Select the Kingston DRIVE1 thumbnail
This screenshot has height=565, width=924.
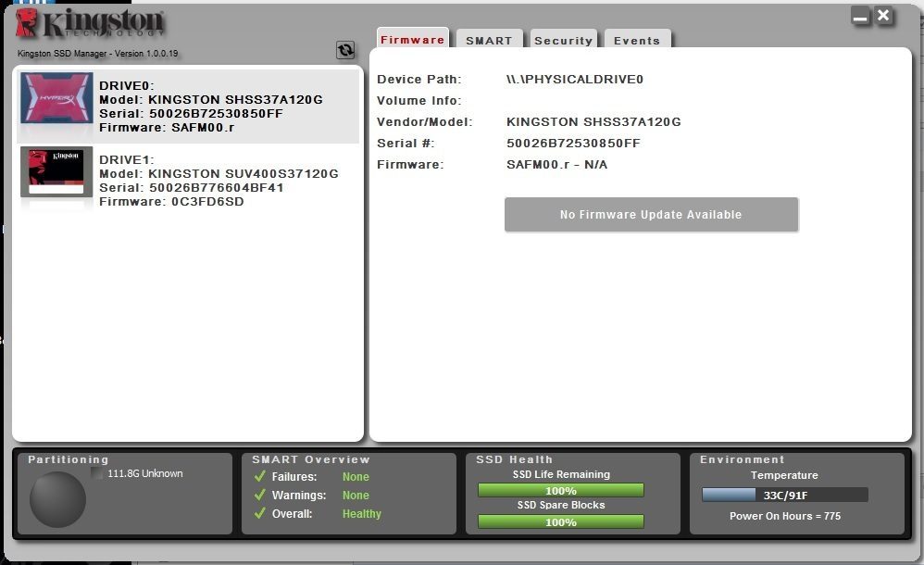56,171
